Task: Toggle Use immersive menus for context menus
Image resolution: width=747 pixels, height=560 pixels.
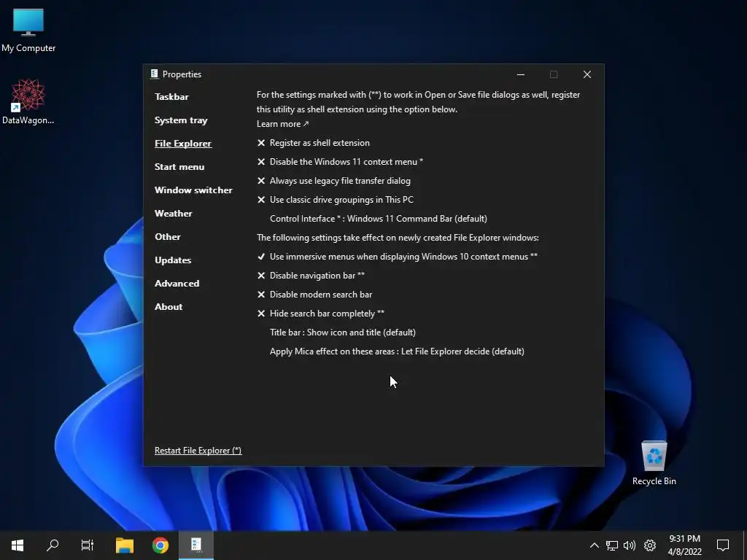Action: [x=397, y=257]
